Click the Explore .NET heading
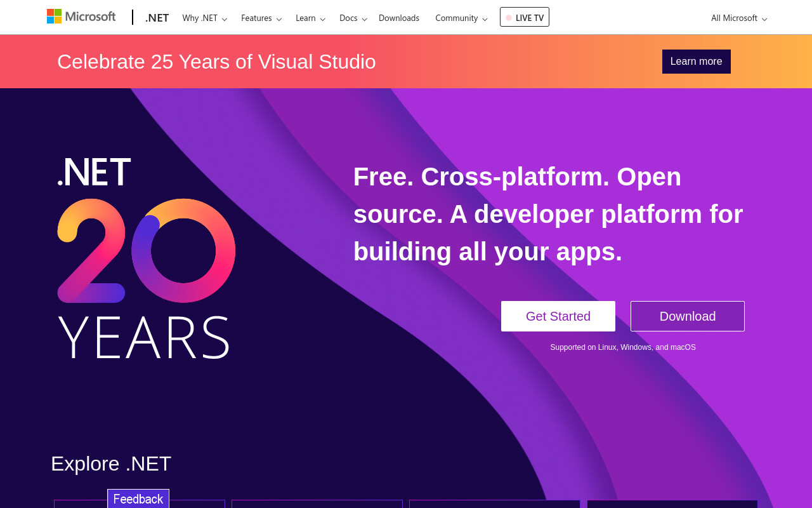Viewport: 812px width, 508px height. (111, 464)
